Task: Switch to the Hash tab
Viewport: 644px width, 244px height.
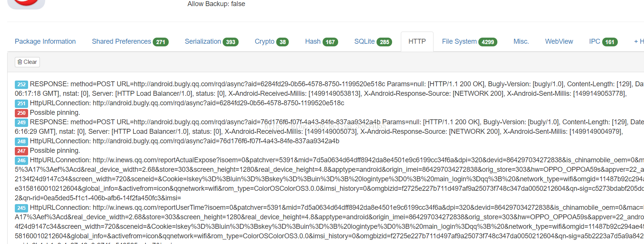Action: pyautogui.click(x=321, y=41)
